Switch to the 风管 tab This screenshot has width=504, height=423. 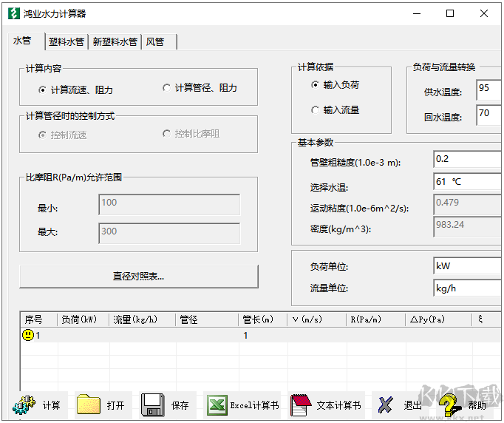159,42
